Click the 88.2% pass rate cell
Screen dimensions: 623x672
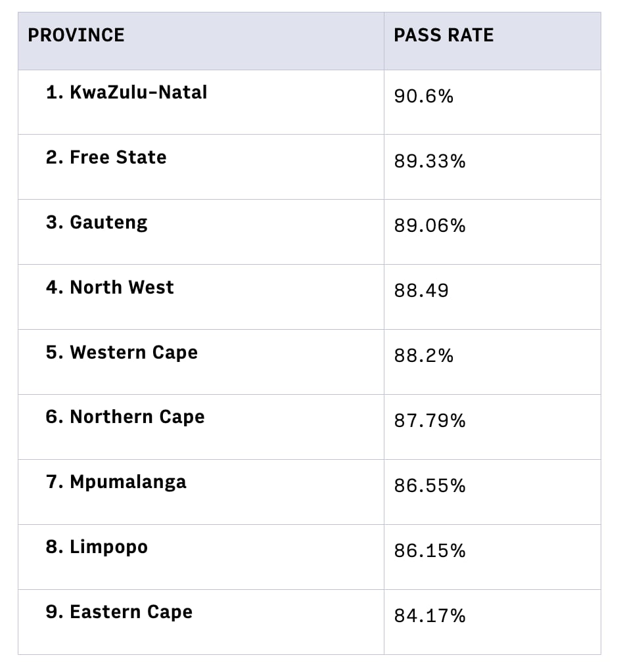point(424,356)
